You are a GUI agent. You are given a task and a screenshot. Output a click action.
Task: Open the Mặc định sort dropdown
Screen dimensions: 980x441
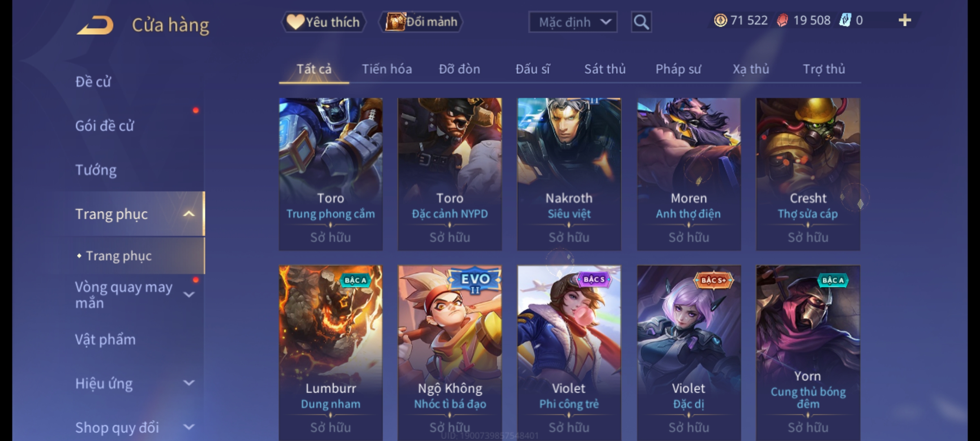coord(572,22)
